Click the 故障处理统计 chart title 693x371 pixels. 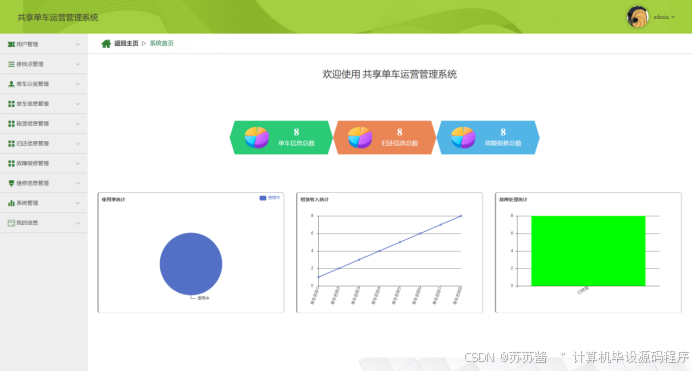point(514,199)
